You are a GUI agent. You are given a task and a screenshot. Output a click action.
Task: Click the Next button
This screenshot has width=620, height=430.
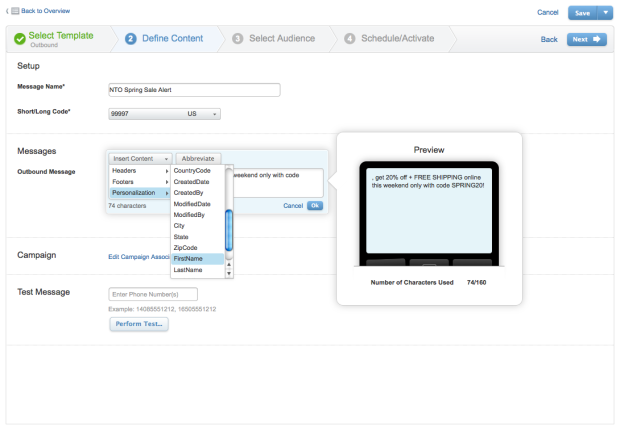(586, 39)
